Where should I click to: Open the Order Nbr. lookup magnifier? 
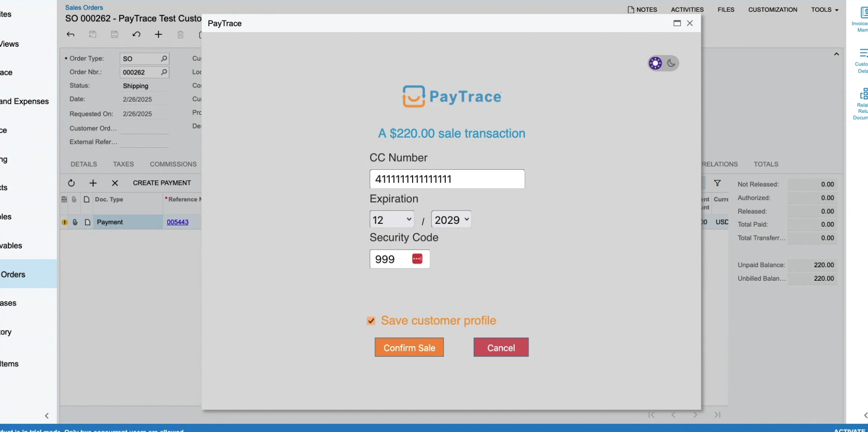coord(164,72)
